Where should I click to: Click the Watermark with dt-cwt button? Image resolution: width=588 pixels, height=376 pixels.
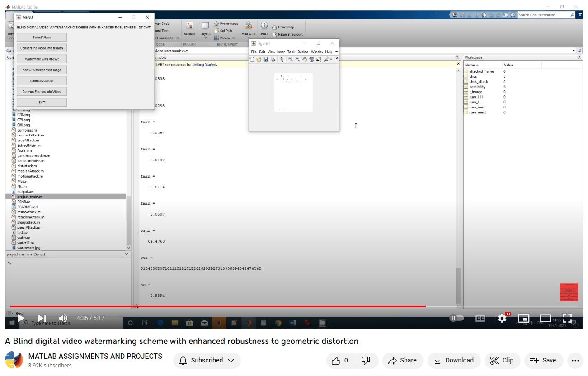(x=42, y=59)
